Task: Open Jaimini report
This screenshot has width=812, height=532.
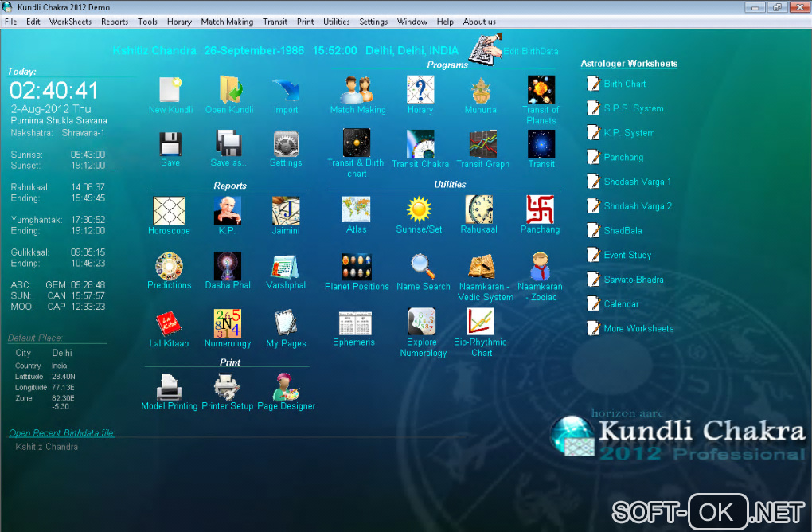Action: [286, 210]
